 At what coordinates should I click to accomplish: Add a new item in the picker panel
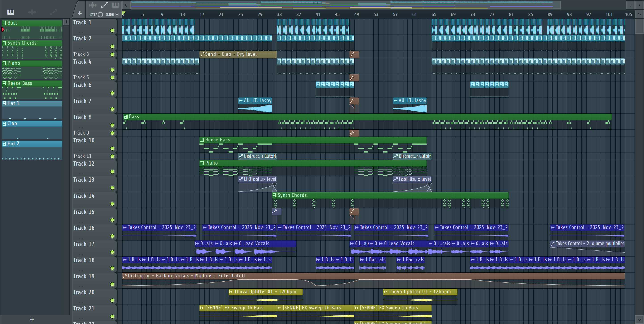point(32,320)
